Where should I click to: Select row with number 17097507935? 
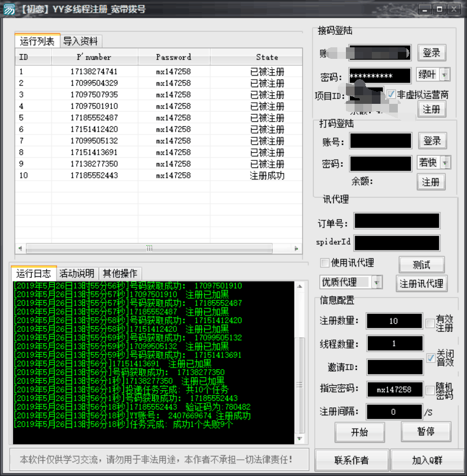[x=159, y=95]
